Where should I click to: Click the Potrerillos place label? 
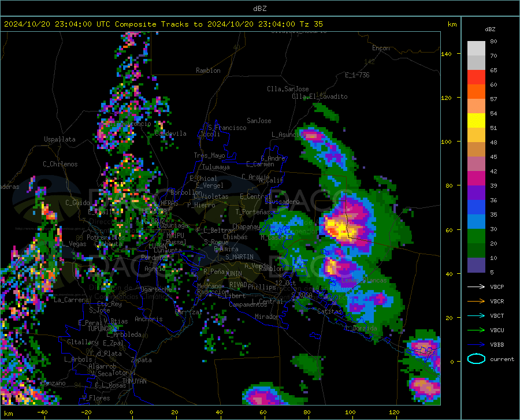click(106, 237)
